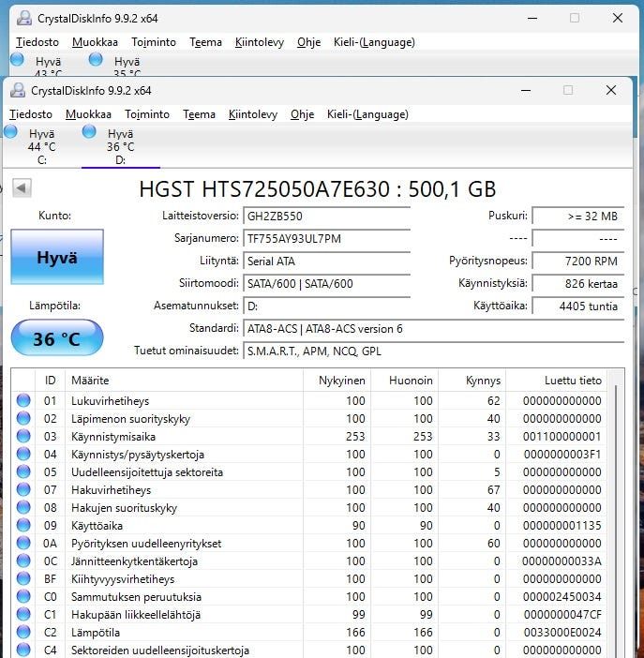Click status orb for Hakupään liikkeellelähtöjä
This screenshot has width=644, height=658.
pyautogui.click(x=23, y=614)
